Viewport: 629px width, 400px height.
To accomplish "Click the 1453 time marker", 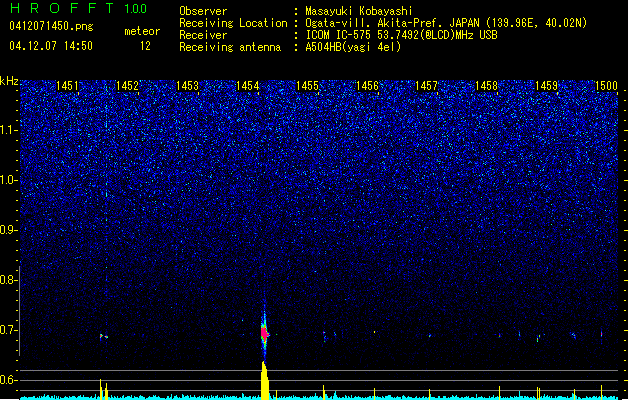I will [x=187, y=86].
